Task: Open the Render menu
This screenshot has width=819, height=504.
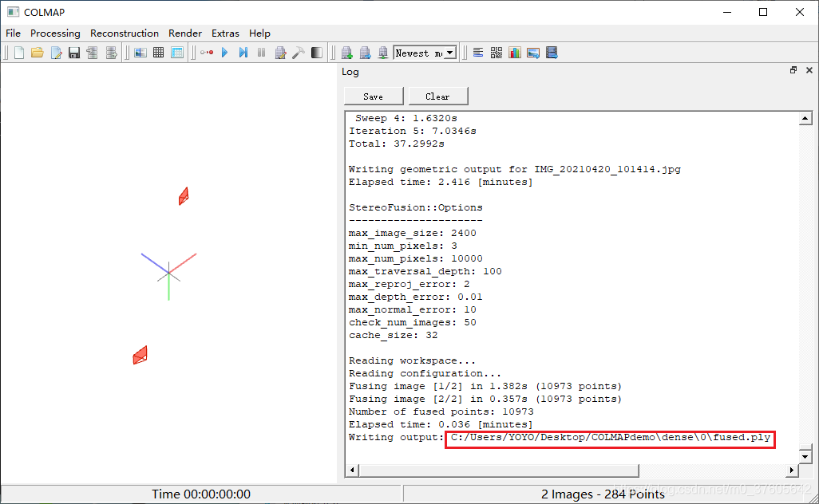Action: 184,33
